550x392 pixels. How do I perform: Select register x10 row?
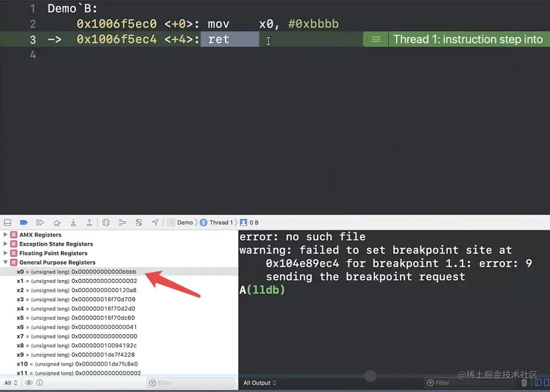point(119,364)
